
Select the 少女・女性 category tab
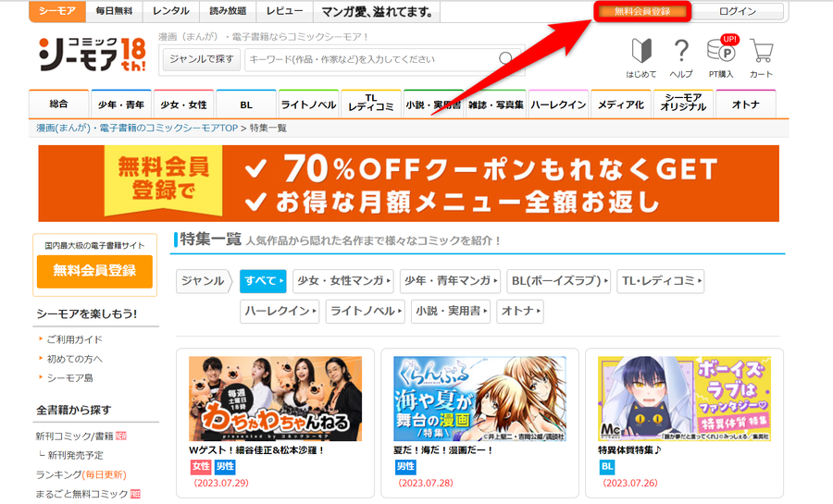184,104
